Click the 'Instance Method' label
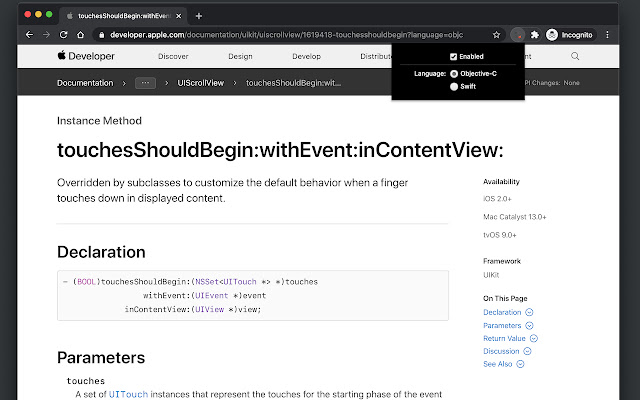The height and width of the screenshot is (400, 640). [x=99, y=121]
